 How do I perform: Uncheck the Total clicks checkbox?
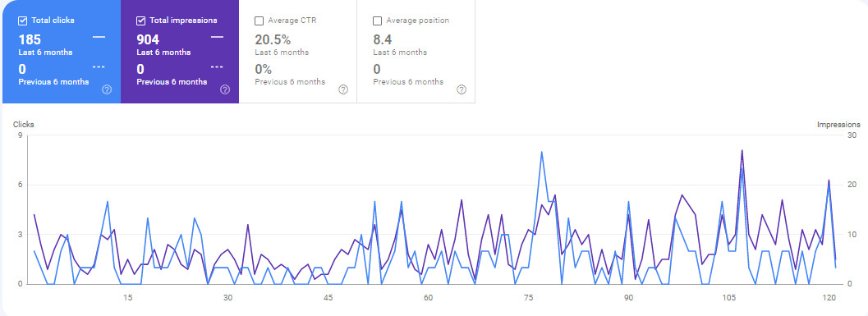[x=23, y=21]
